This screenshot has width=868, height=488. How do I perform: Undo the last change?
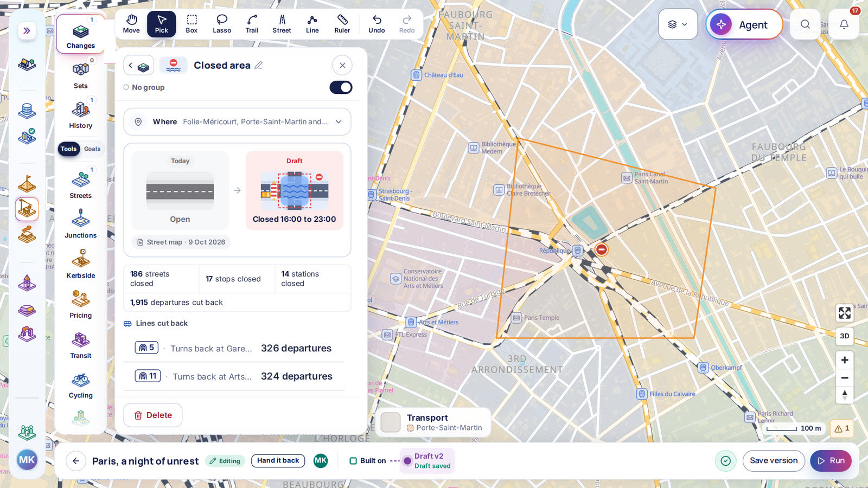(376, 24)
